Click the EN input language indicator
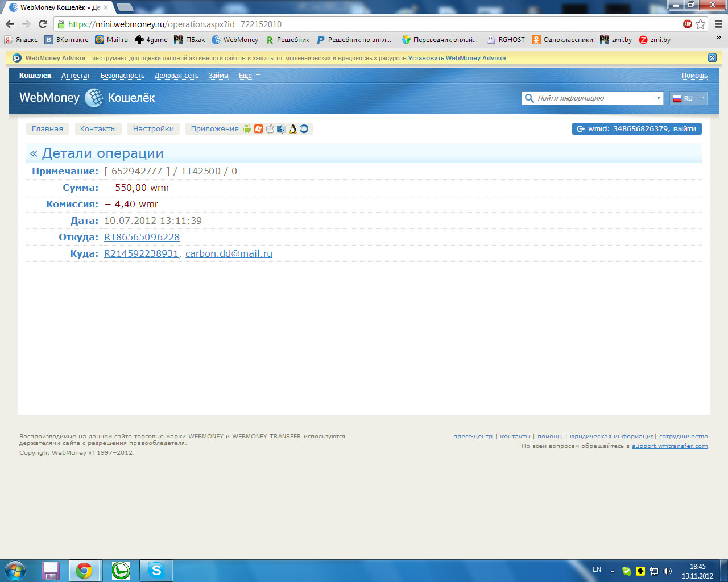The height and width of the screenshot is (582, 728). point(597,569)
